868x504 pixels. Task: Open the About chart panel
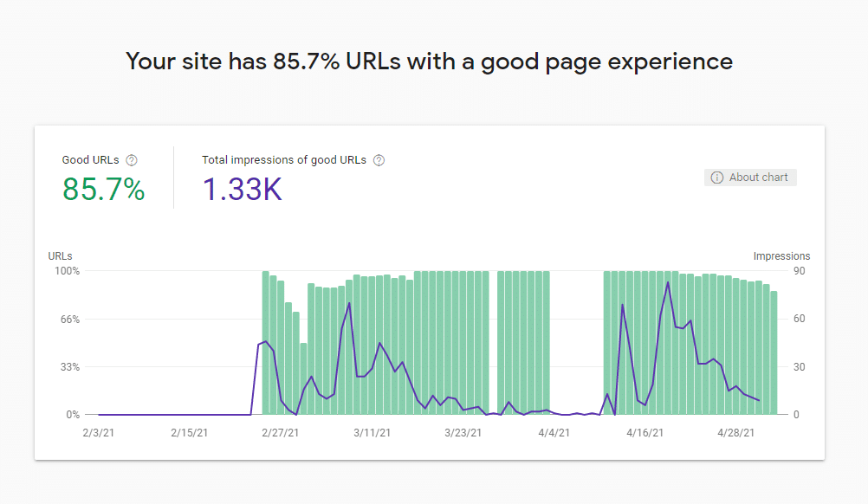coord(750,177)
